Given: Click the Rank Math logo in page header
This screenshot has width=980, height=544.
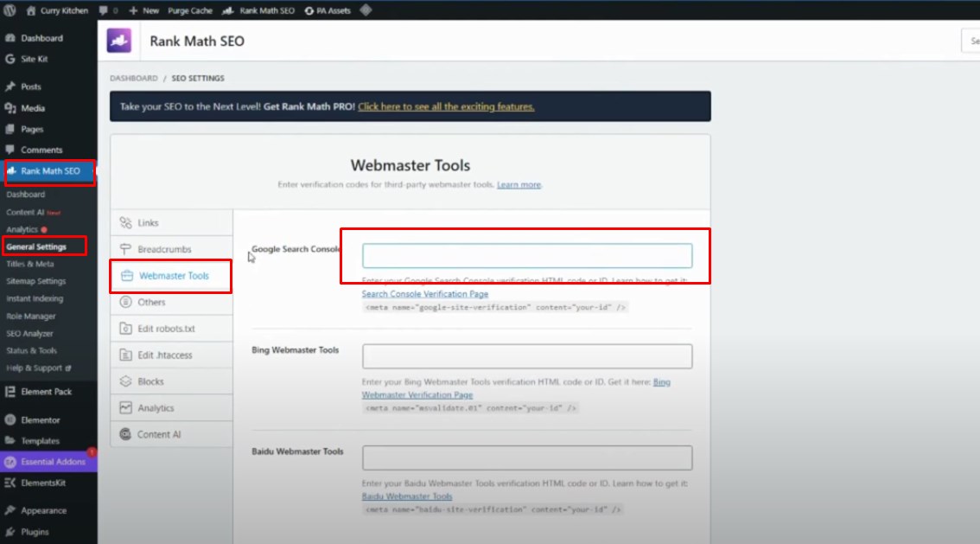Looking at the screenshot, I should pos(118,41).
